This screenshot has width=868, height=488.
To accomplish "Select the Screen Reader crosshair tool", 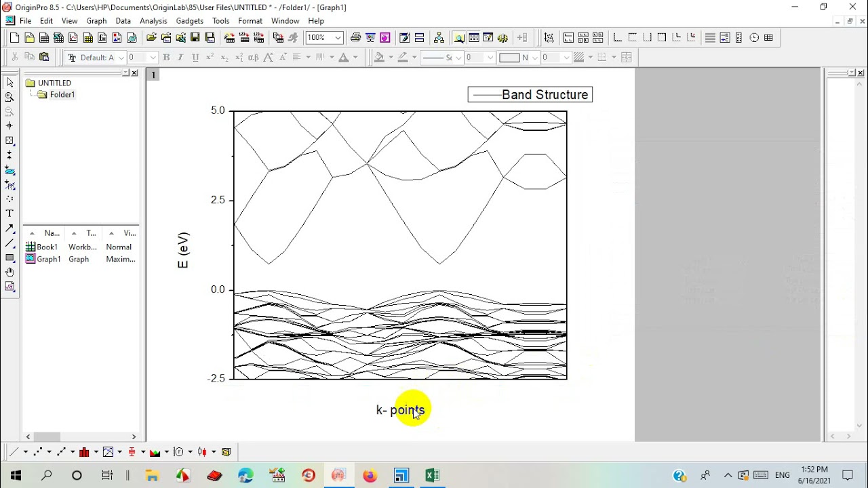I will (x=9, y=125).
